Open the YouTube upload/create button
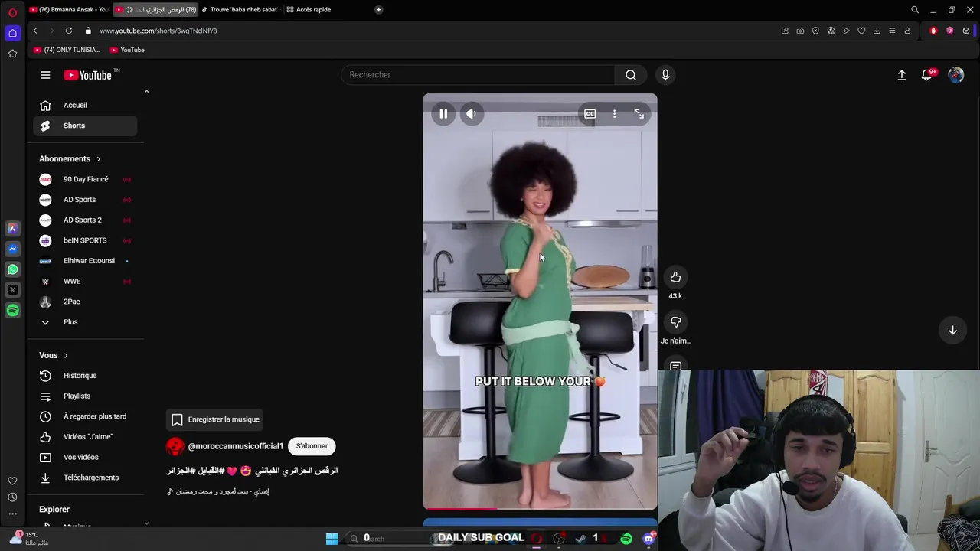Viewport: 980px width, 551px height. point(902,75)
